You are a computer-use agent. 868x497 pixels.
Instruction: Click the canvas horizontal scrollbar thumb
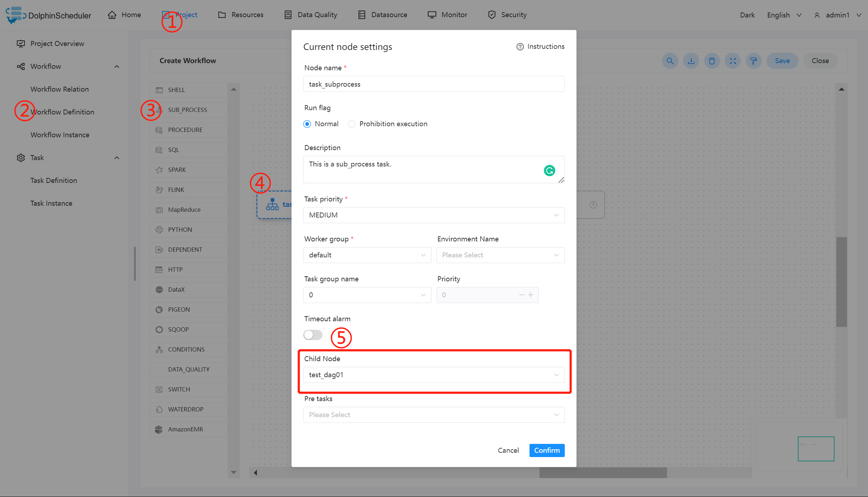(x=603, y=473)
